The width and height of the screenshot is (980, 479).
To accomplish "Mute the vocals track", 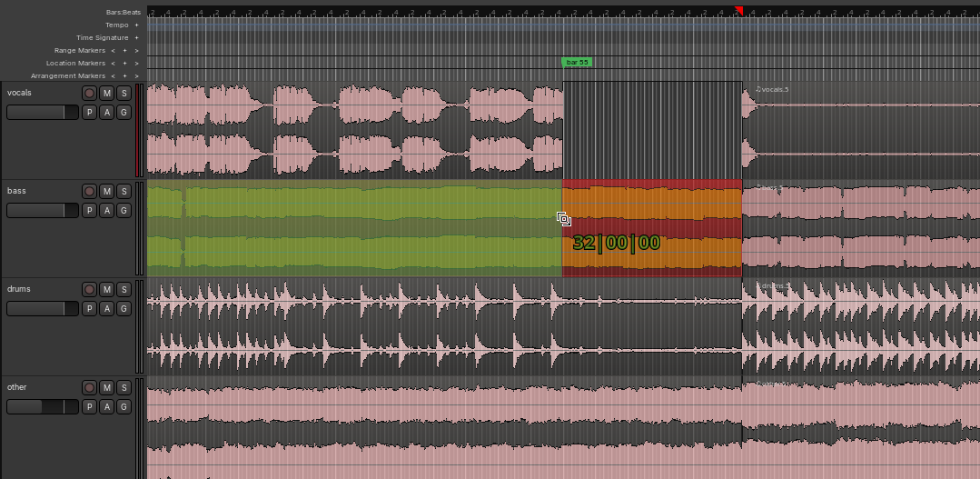I will [x=107, y=94].
